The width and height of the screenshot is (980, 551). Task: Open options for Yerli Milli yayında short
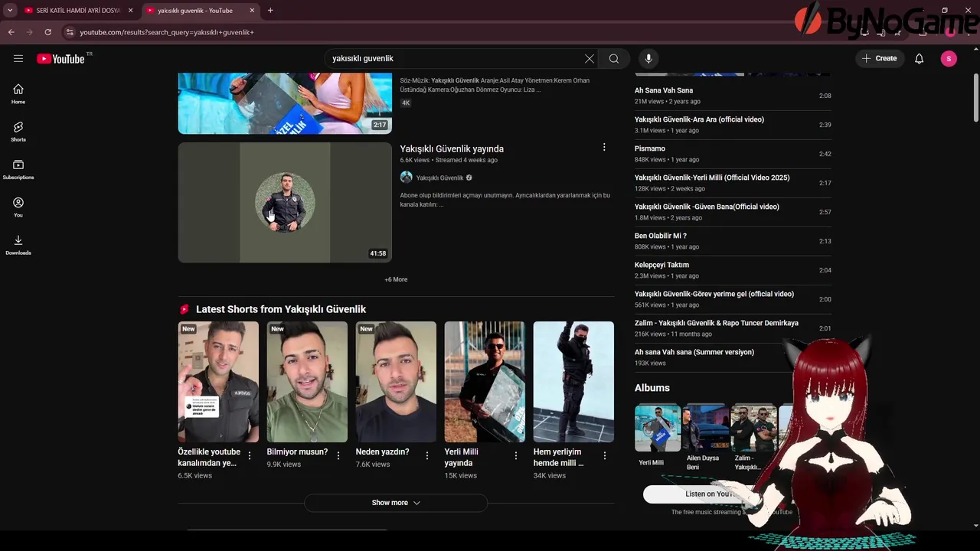click(x=516, y=455)
